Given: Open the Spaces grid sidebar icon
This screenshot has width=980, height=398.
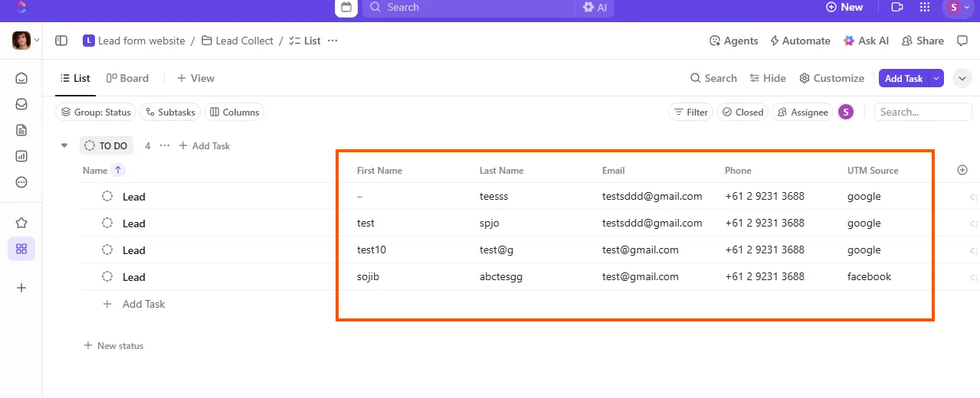Looking at the screenshot, I should tap(21, 249).
